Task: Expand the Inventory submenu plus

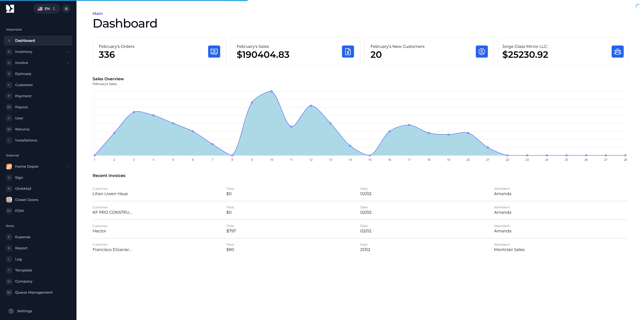Action: 68,52
